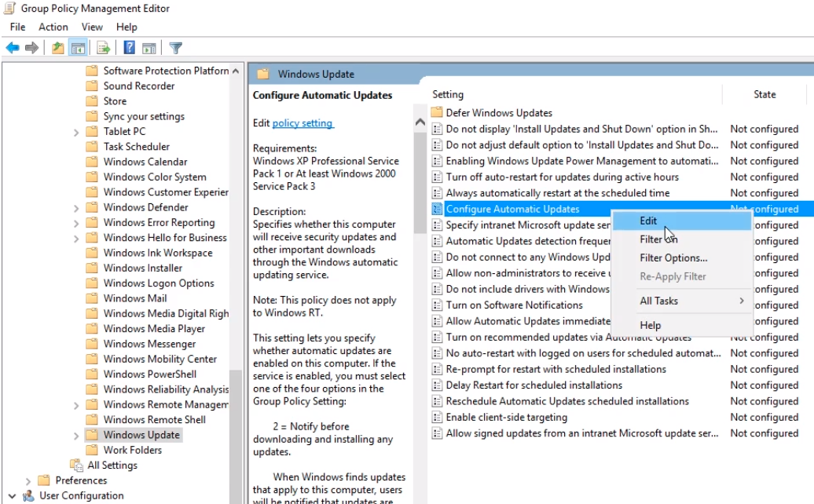Expand the Preferences tree node
This screenshot has height=504, width=814.
pyautogui.click(x=29, y=480)
